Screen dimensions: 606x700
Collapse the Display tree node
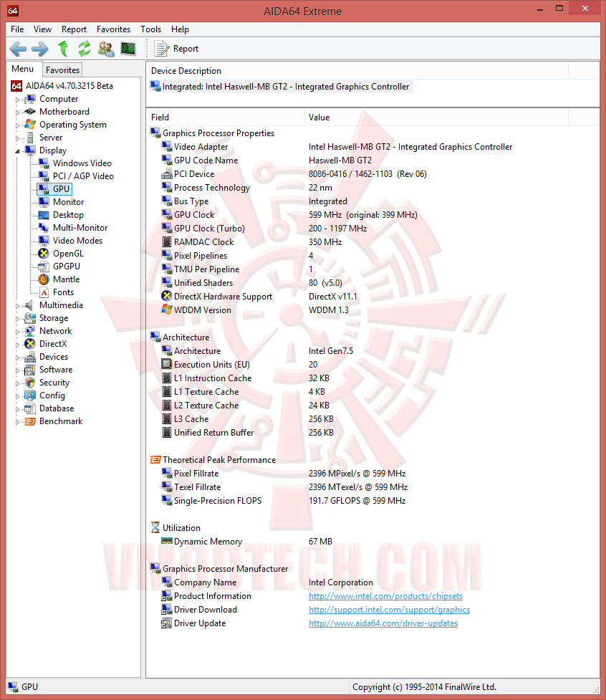coord(17,151)
